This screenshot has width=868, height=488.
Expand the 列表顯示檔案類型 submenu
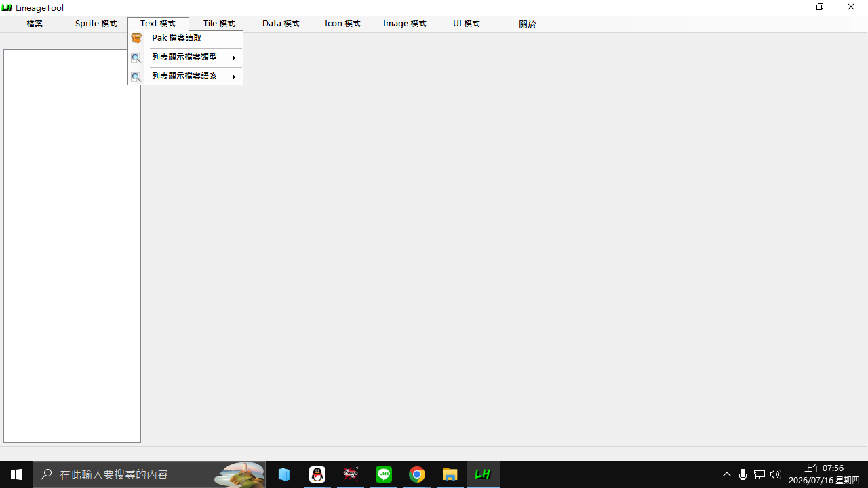pos(185,58)
